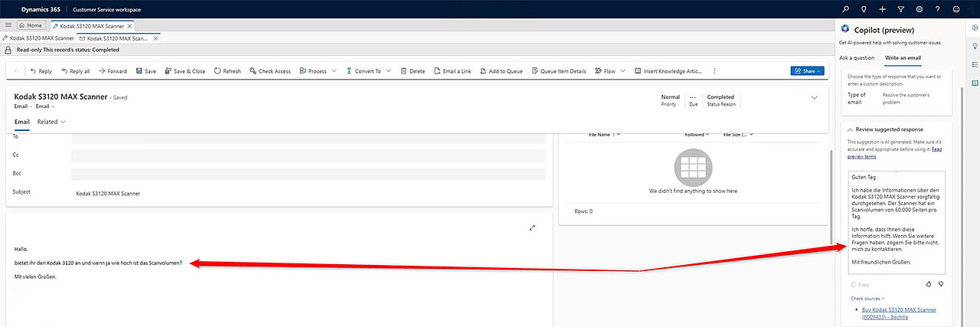Click the Cc field

coord(308,155)
